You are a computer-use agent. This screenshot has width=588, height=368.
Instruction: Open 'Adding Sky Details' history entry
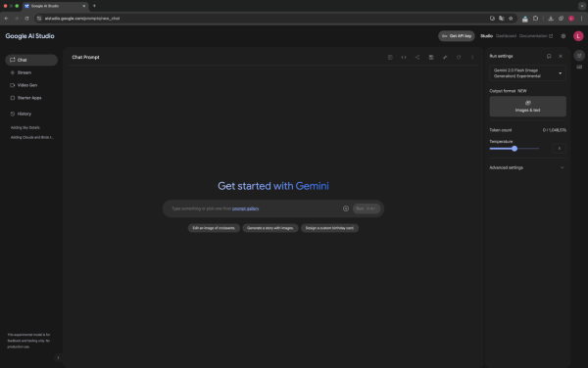click(25, 127)
